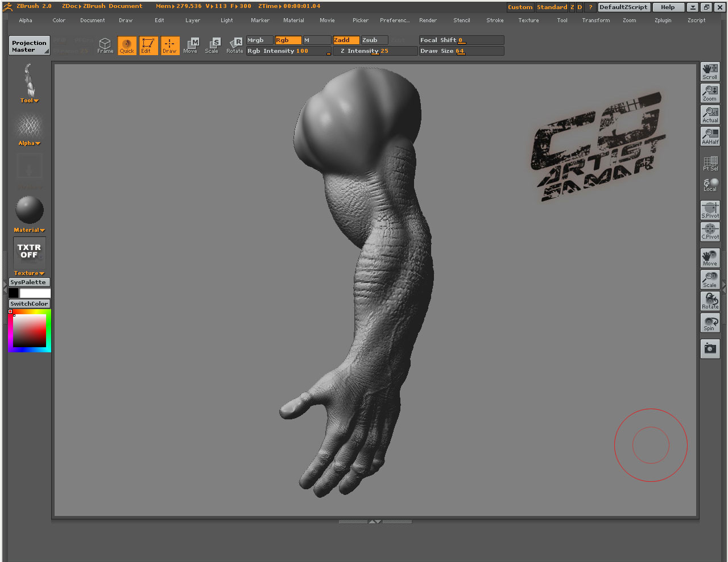Select the Local transformation icon
The height and width of the screenshot is (562, 728).
[709, 183]
